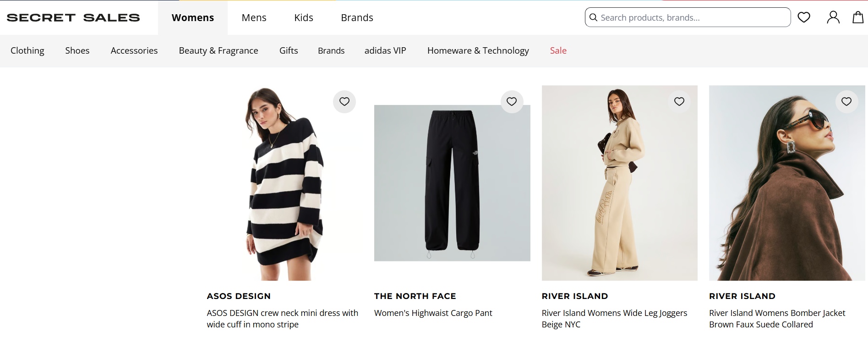Open the Clothing category

pos(27,50)
